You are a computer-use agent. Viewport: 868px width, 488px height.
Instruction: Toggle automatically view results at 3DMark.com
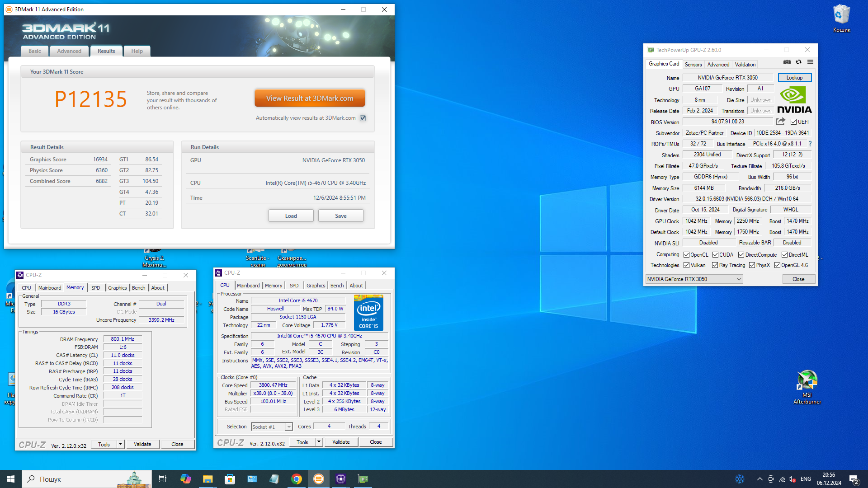coord(363,118)
